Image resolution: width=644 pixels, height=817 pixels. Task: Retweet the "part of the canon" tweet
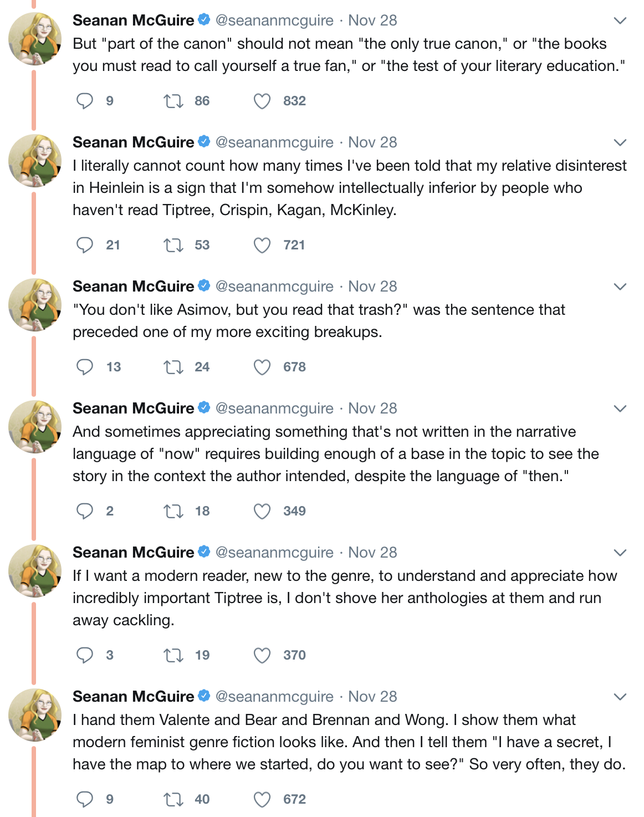click(173, 101)
